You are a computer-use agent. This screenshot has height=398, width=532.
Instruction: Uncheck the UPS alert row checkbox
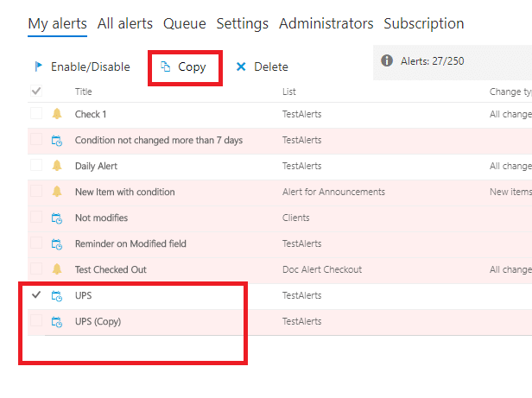pyautogui.click(x=36, y=295)
